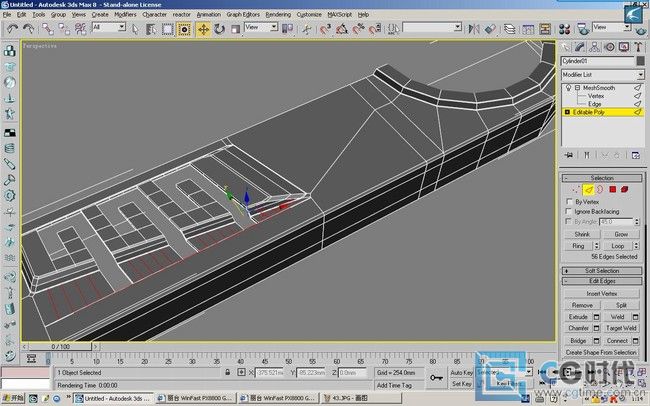Toggle the Angle Snap icon
This screenshot has height=406, width=650.
pyautogui.click(x=342, y=29)
